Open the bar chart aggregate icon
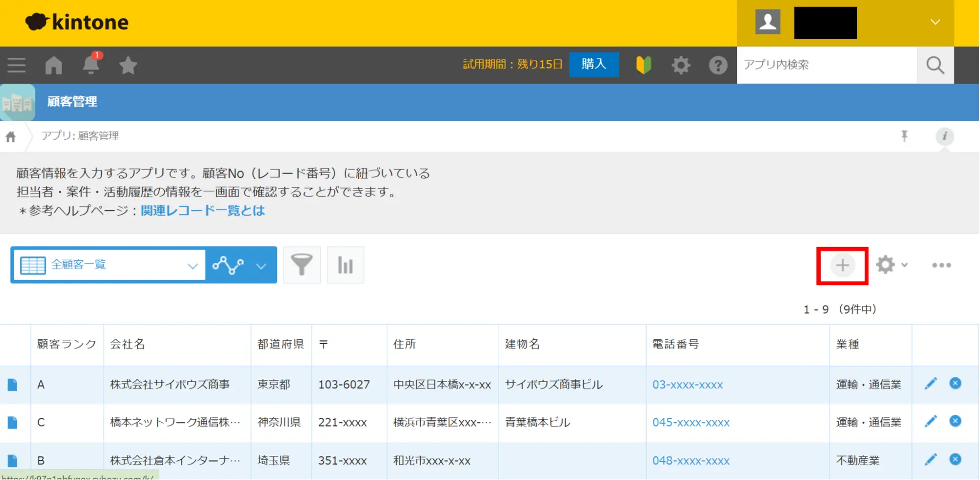 tap(345, 265)
